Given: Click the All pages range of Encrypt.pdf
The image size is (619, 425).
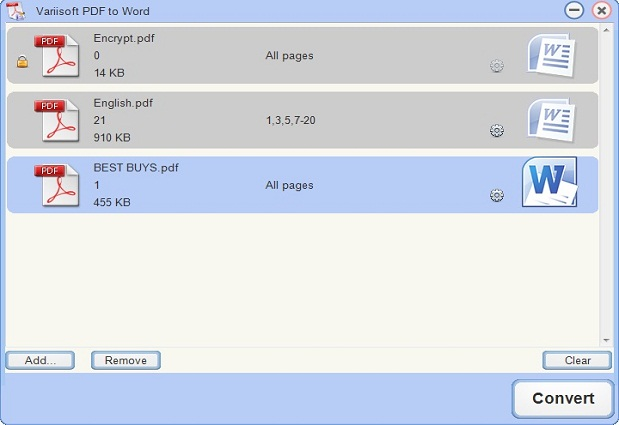Looking at the screenshot, I should point(289,56).
